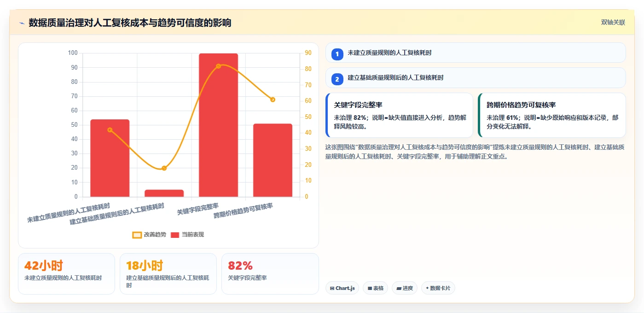Screen dimensions: 644x313
Task: Click the orange 改善趋势 legend swatch
Action: point(137,235)
